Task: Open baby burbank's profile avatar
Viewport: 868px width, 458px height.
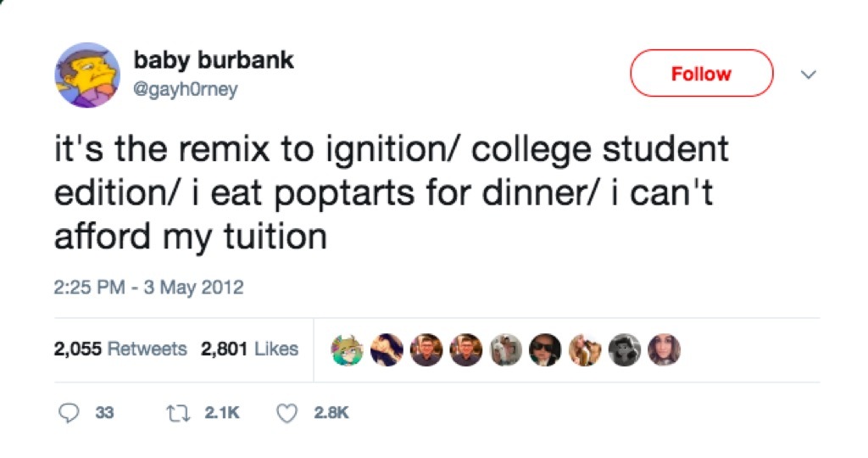Action: pos(88,75)
